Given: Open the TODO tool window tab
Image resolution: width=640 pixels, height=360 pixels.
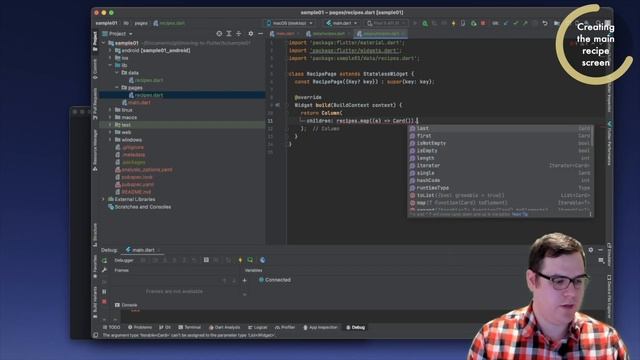Looking at the screenshot, I should [x=112, y=327].
